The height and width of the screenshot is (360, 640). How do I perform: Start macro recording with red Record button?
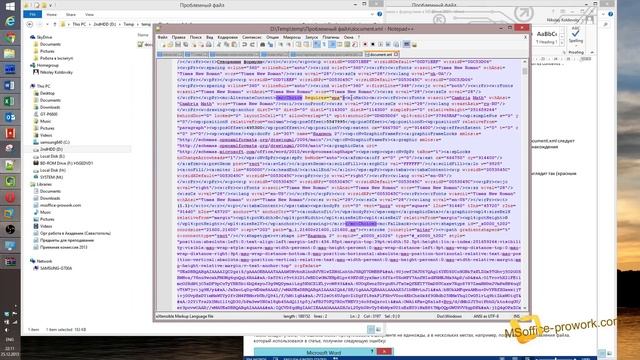click(x=365, y=44)
